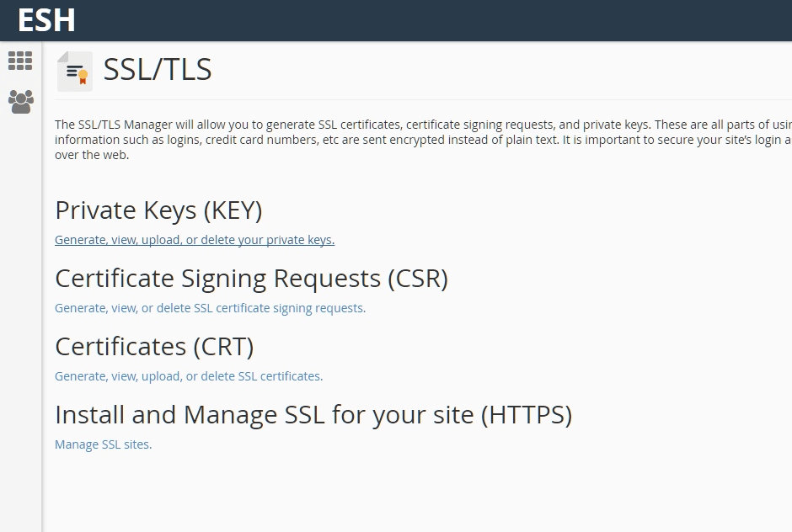Click the Install and Manage SSL heading
Screen dimensions: 792x532
click(x=313, y=414)
